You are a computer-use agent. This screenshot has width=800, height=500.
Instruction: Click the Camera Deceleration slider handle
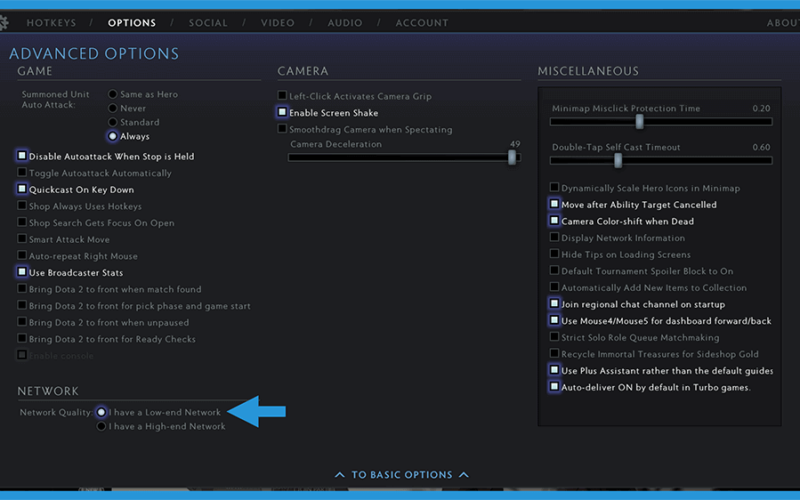click(x=512, y=157)
